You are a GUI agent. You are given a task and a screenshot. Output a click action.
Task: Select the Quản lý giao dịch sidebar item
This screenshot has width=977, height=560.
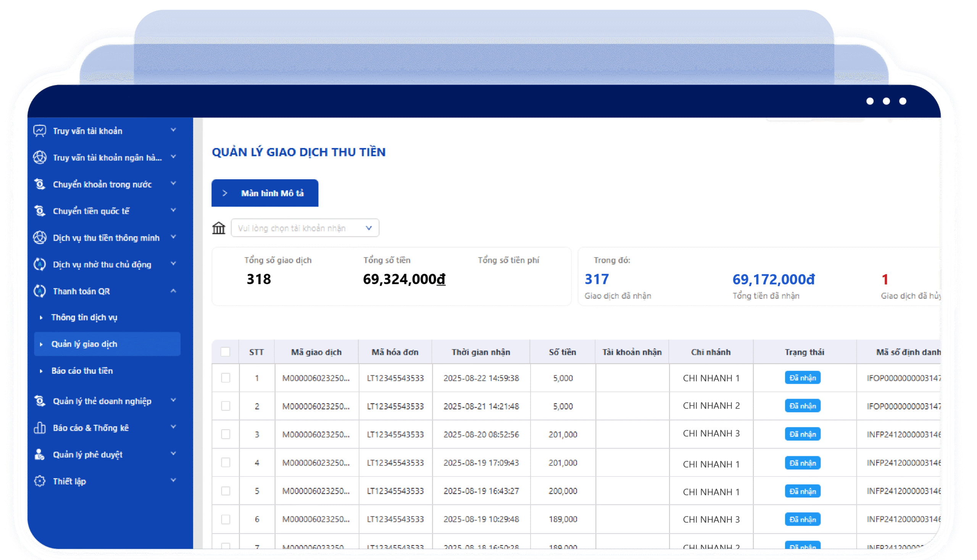point(107,344)
